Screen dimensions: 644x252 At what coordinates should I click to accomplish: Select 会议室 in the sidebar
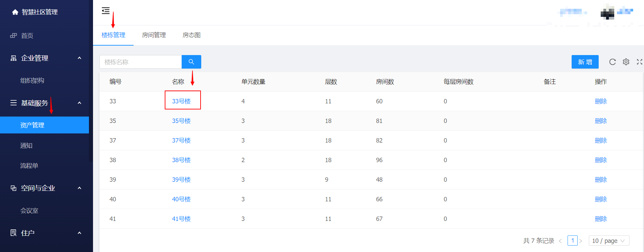(x=29, y=211)
